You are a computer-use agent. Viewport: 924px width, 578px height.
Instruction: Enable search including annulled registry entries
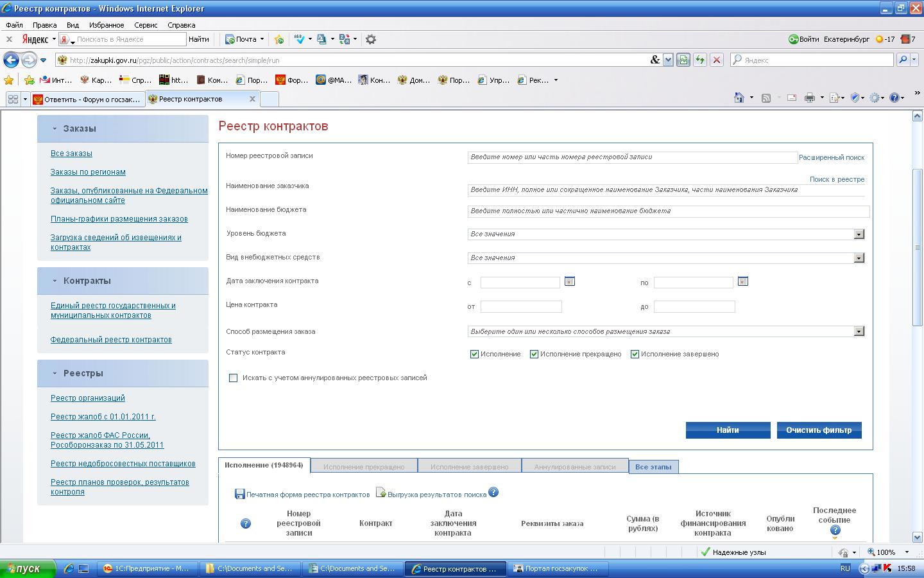(234, 378)
